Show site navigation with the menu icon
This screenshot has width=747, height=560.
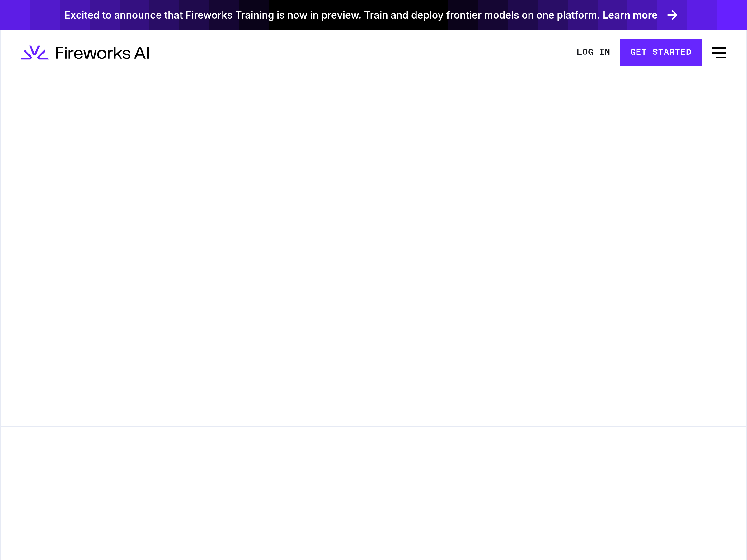pos(719,53)
